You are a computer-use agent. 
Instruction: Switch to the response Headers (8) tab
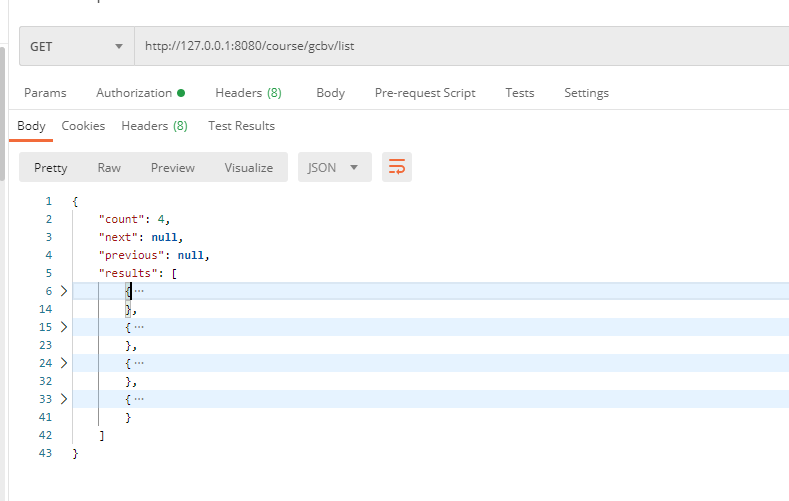click(154, 126)
